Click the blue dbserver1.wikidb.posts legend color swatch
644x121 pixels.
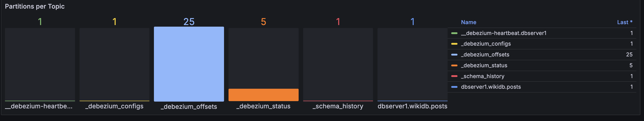(454, 87)
